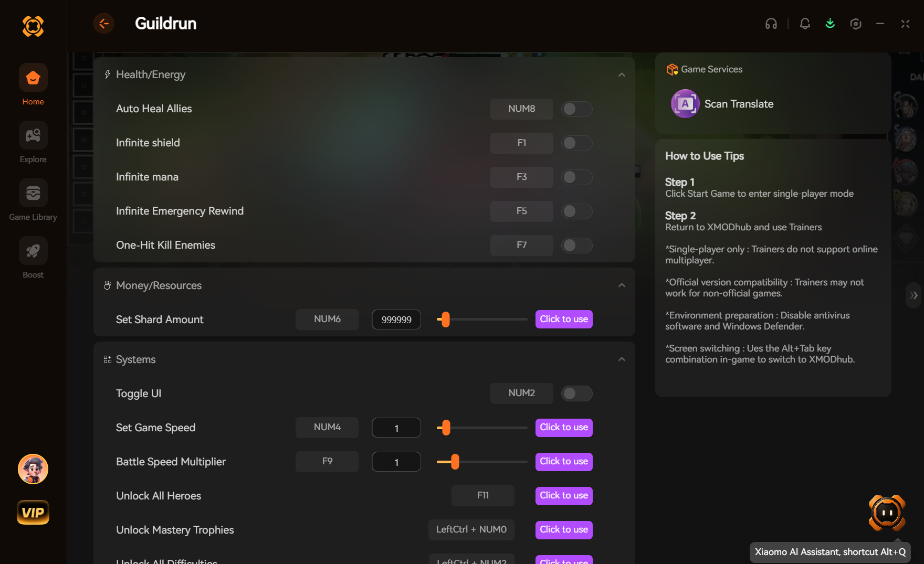Image resolution: width=924 pixels, height=564 pixels.
Task: Enable Auto Heal Allies toggle
Action: (576, 109)
